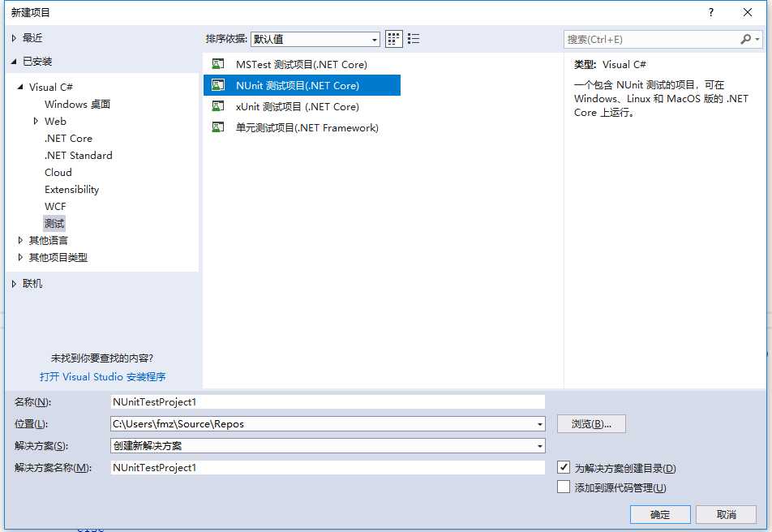Switch to small icons list view

pyautogui.click(x=414, y=39)
